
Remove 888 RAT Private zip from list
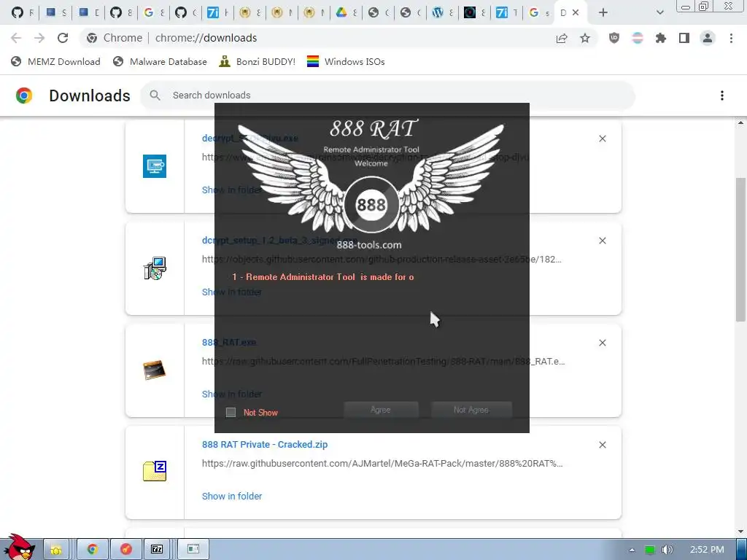coord(602,445)
